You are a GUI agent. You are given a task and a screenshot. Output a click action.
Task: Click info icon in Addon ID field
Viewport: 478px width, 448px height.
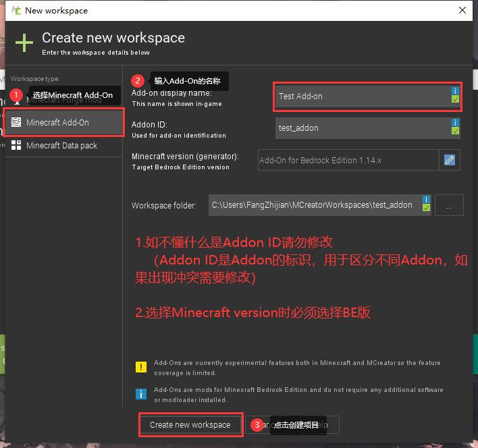point(455,122)
